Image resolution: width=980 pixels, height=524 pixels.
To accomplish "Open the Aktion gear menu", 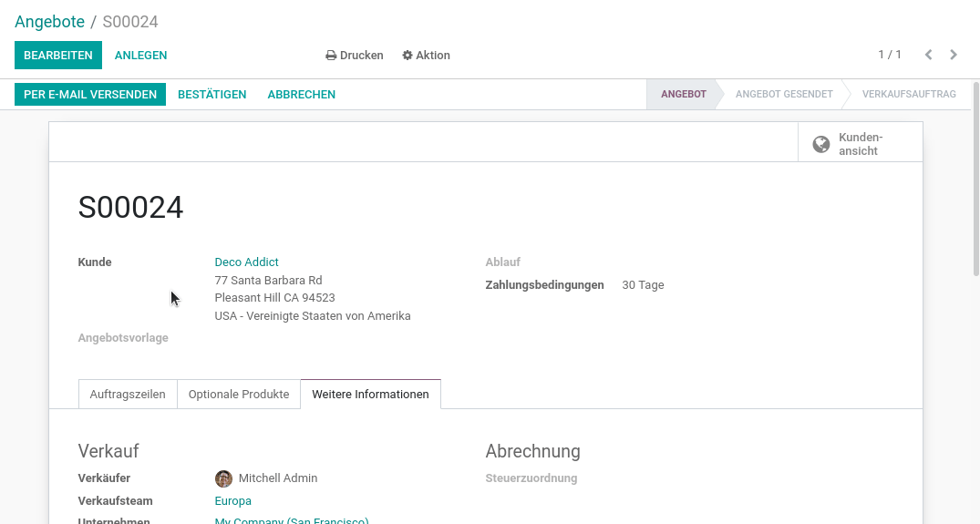I will click(426, 55).
